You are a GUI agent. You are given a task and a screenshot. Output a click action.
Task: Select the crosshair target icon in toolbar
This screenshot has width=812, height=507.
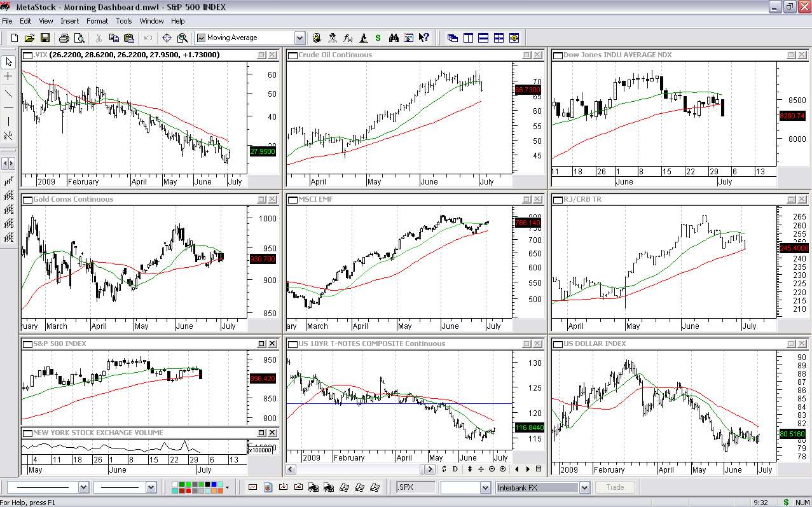[167, 38]
